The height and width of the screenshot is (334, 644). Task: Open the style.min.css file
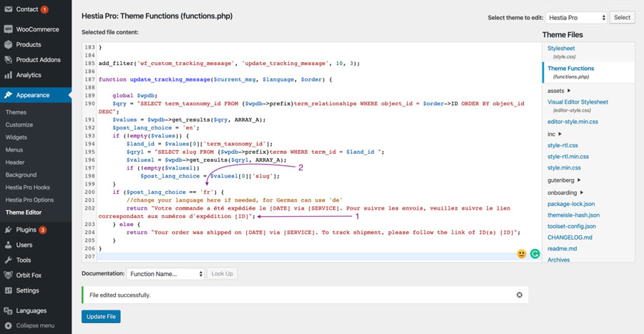pyautogui.click(x=564, y=167)
